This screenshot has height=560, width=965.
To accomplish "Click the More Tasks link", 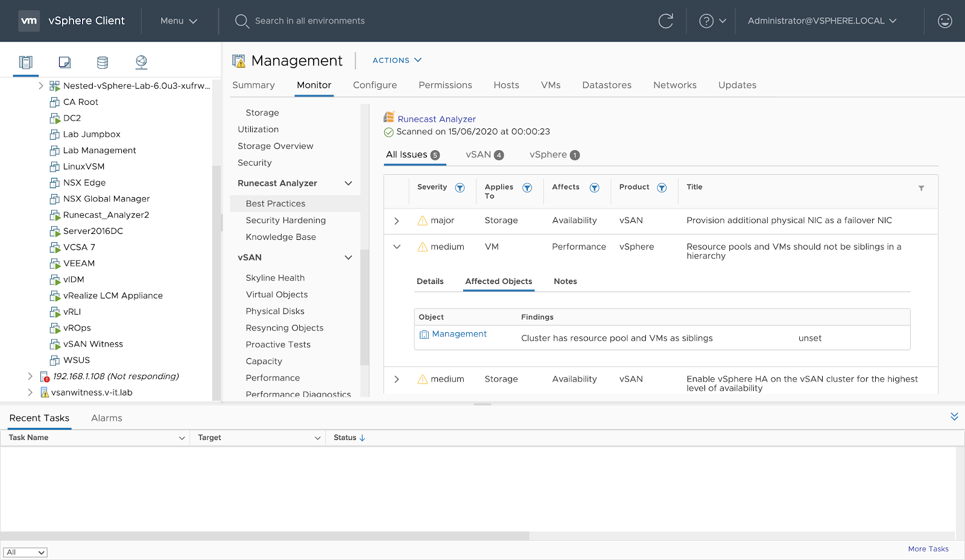I will [x=928, y=549].
